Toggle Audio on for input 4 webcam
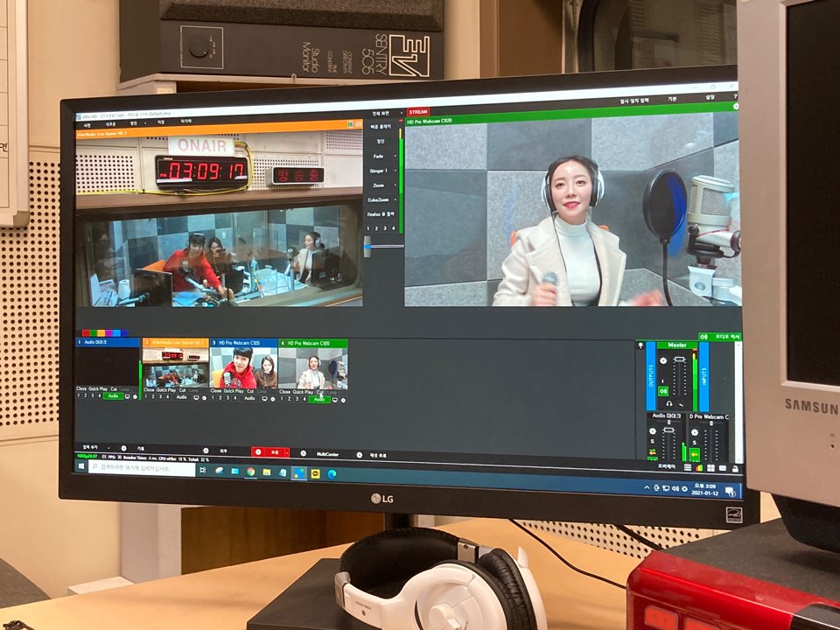The height and width of the screenshot is (630, 840). pyautogui.click(x=318, y=399)
